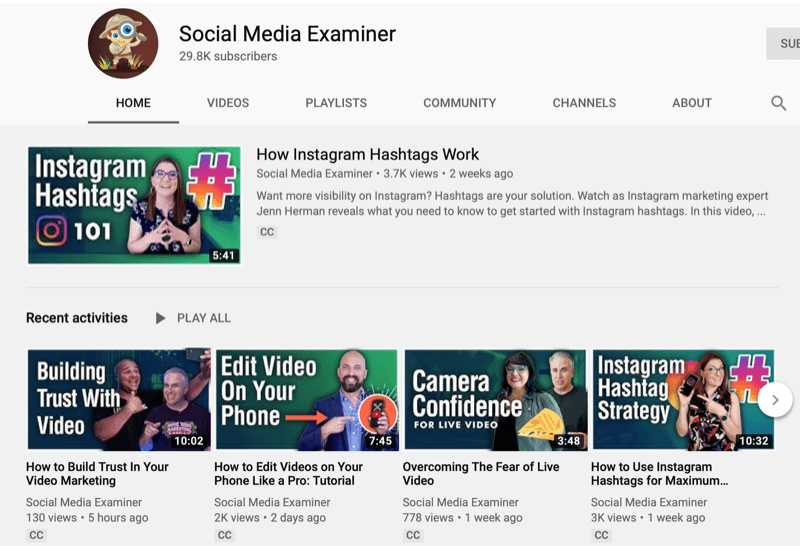Click 778 views • 1 week ago text
The width and height of the screenshot is (800, 546).
(462, 517)
